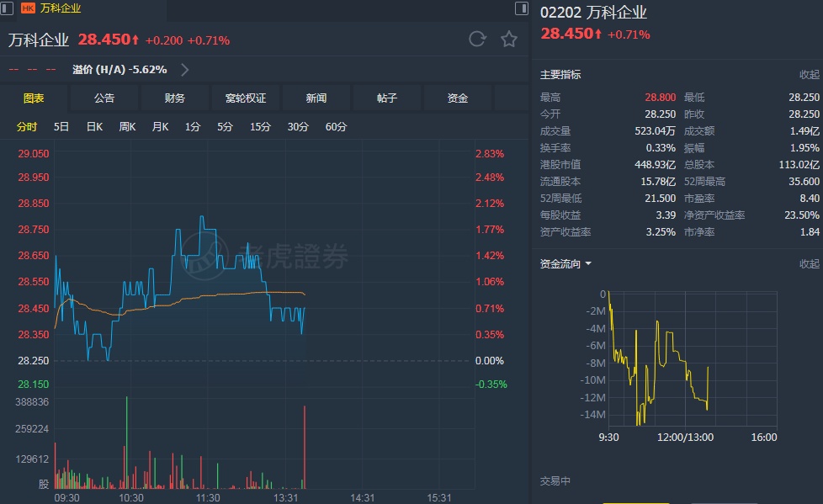Switch to the 公告 tab
Screen dimensions: 823x504
tap(104, 98)
